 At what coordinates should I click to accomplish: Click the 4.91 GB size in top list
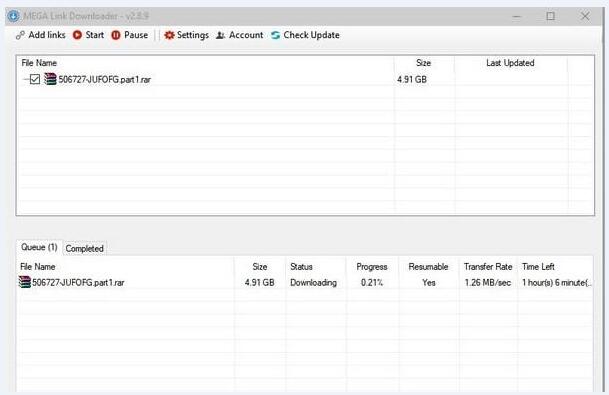point(412,80)
